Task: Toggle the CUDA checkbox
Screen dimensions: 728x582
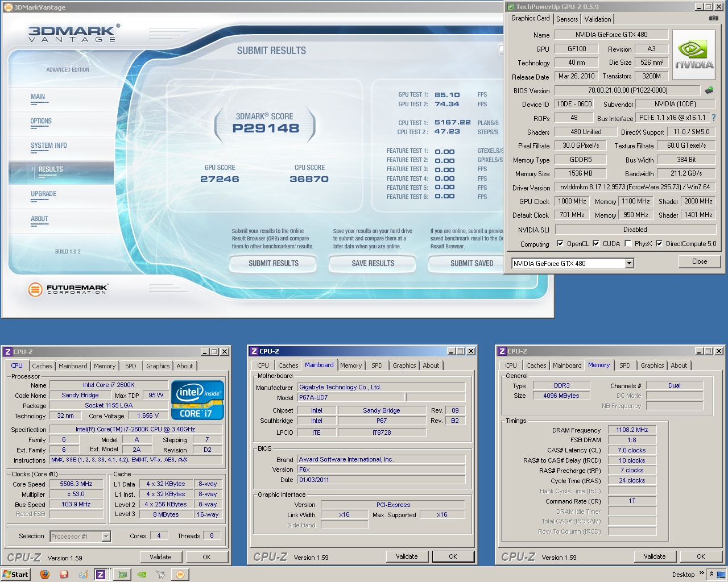Action: click(x=596, y=243)
